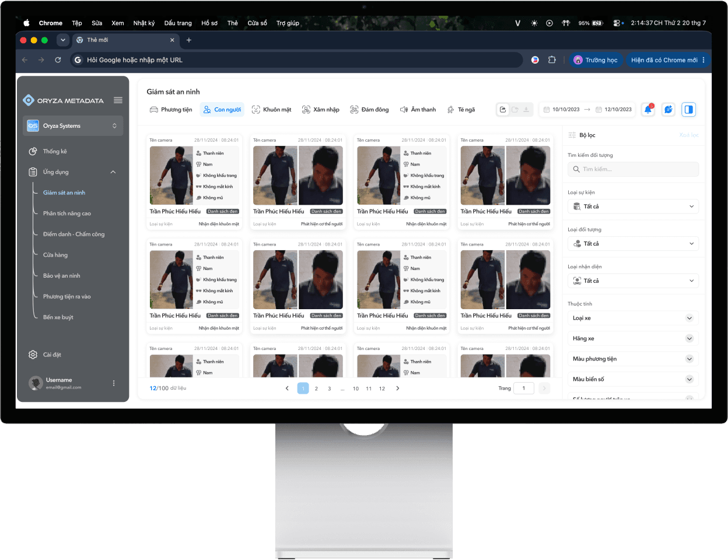Screen dimensions: 728x560
Task: Open Loại đối tượng dropdown
Action: pyautogui.click(x=633, y=244)
